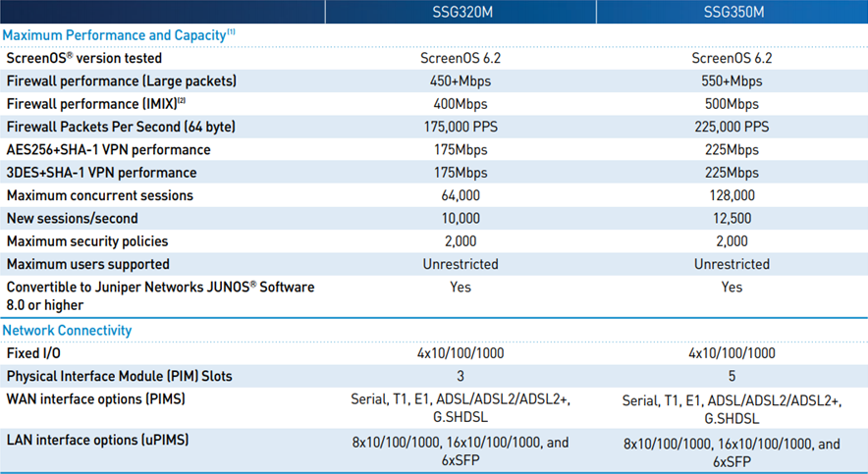Click AES256+SHA-1 VPN performance label
Image resolution: width=868 pixels, height=474 pixels.
point(108,150)
